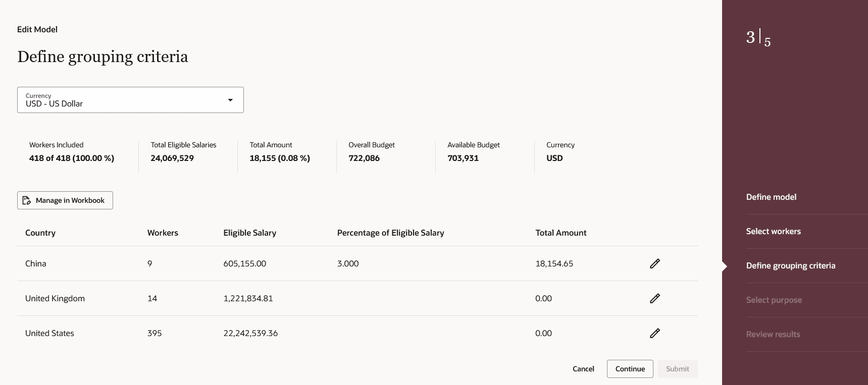Click China's 3.000 percentage value
Viewport: 868px width, 385px height.
click(348, 263)
